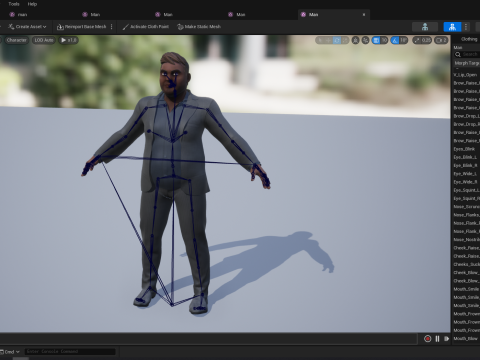
Task: Open the Help menu
Action: pyautogui.click(x=32, y=4)
